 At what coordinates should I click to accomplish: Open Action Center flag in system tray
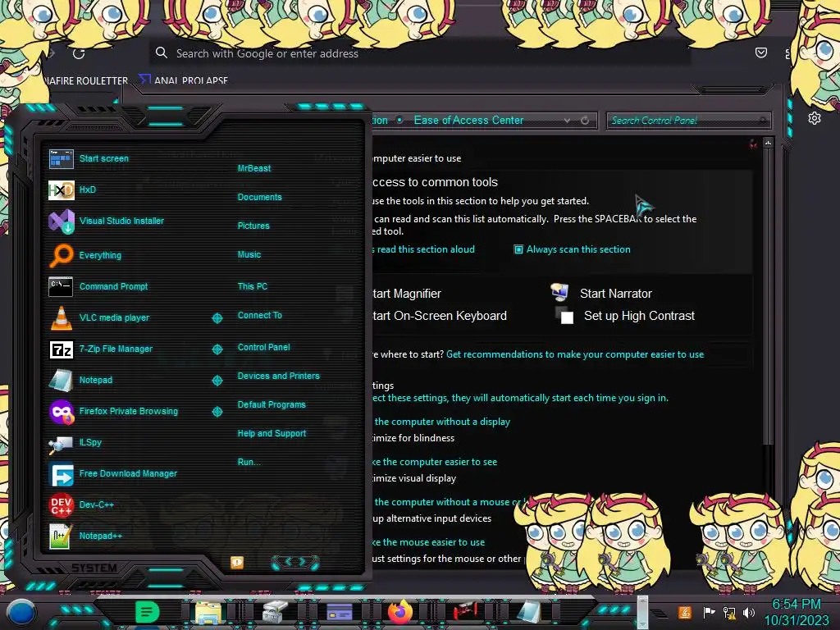coord(709,612)
